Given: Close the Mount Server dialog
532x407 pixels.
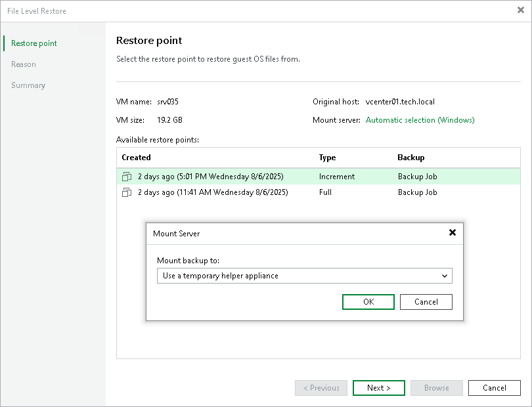Looking at the screenshot, I should pos(453,232).
